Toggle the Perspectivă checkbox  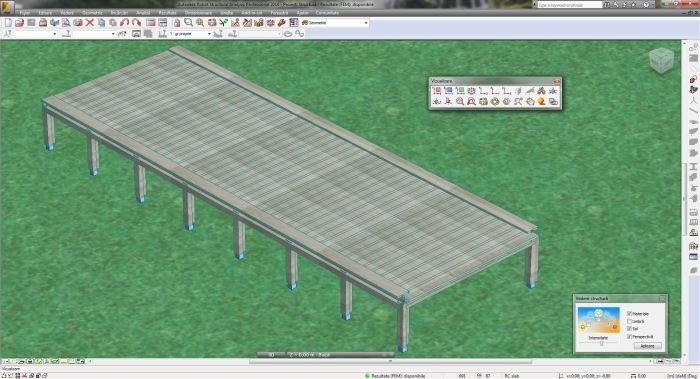pos(629,337)
